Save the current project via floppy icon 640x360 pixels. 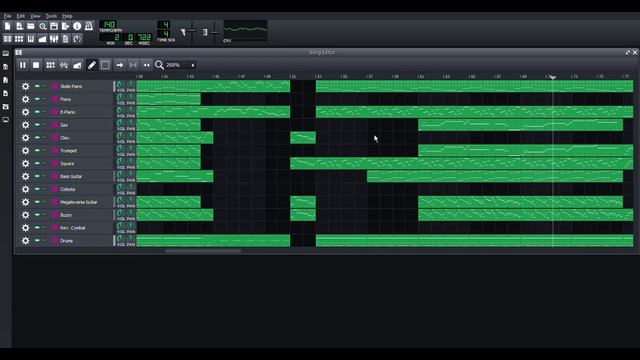point(54,26)
